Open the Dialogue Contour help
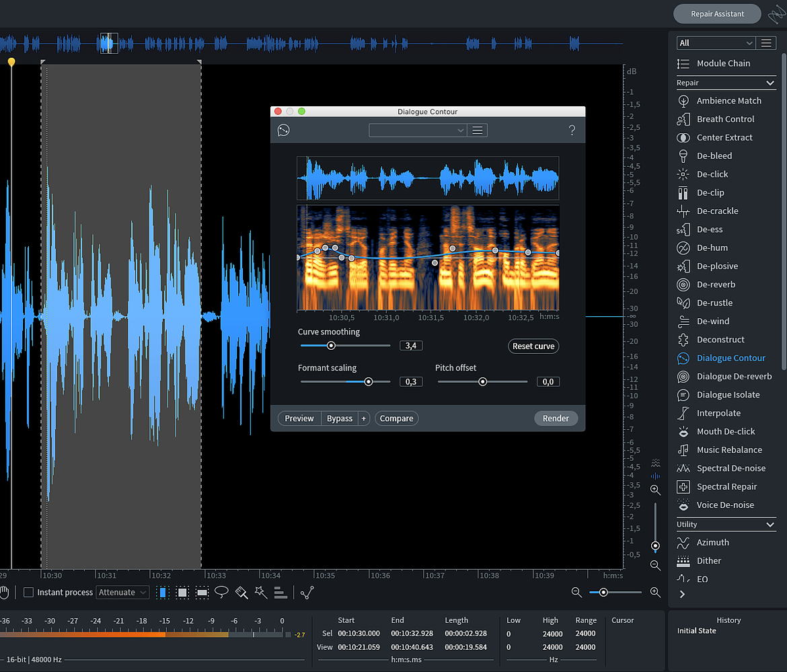787x672 pixels. point(572,130)
